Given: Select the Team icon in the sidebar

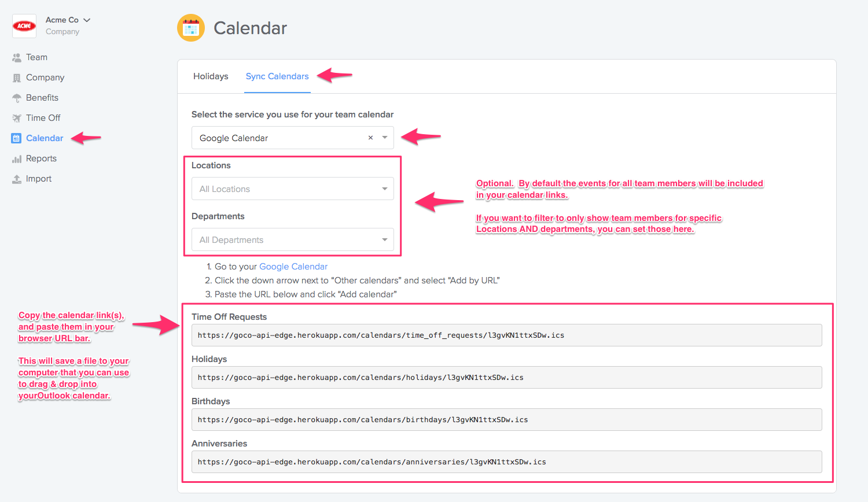Looking at the screenshot, I should coord(15,57).
